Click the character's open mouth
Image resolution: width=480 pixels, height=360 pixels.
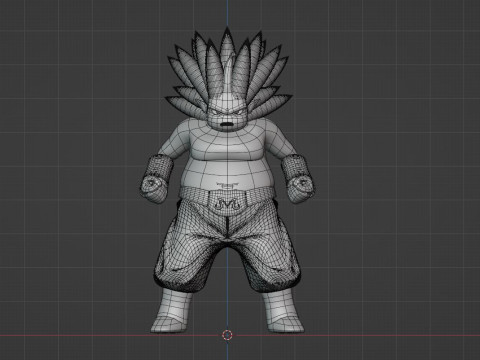226,125
